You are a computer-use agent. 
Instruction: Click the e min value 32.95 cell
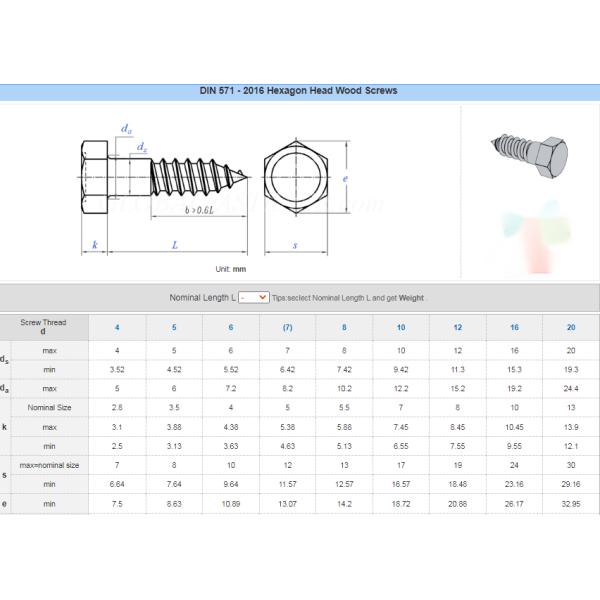click(x=571, y=504)
